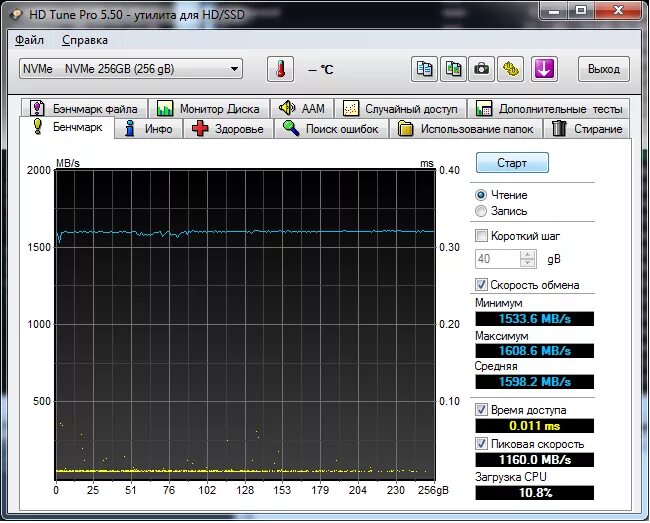
Task: Open the Монитор Диска tab
Action: [x=209, y=109]
